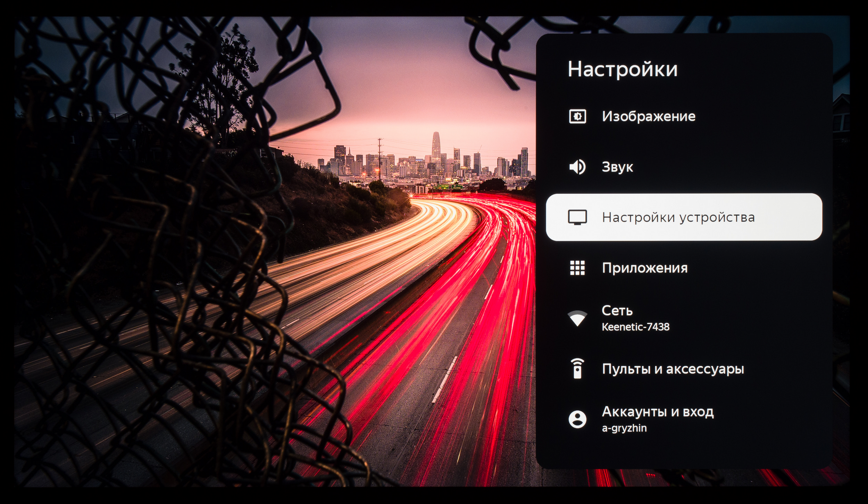Select Настройки устройства label text
This screenshot has width=868, height=504.
point(678,217)
